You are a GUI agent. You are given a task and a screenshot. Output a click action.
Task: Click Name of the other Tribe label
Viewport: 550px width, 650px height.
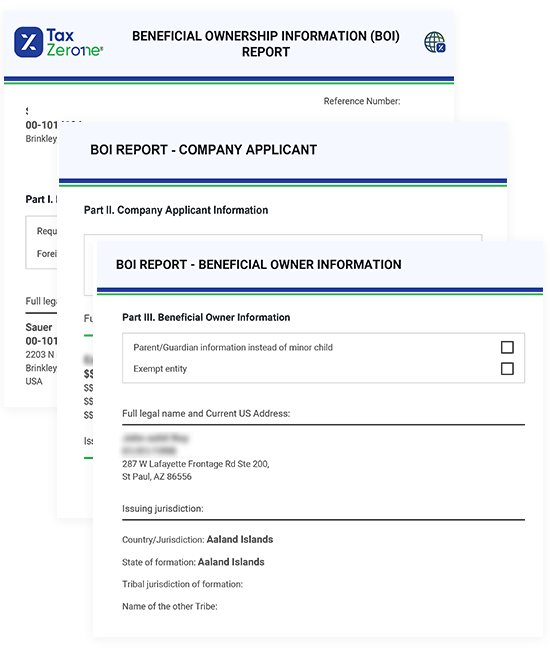coord(170,606)
